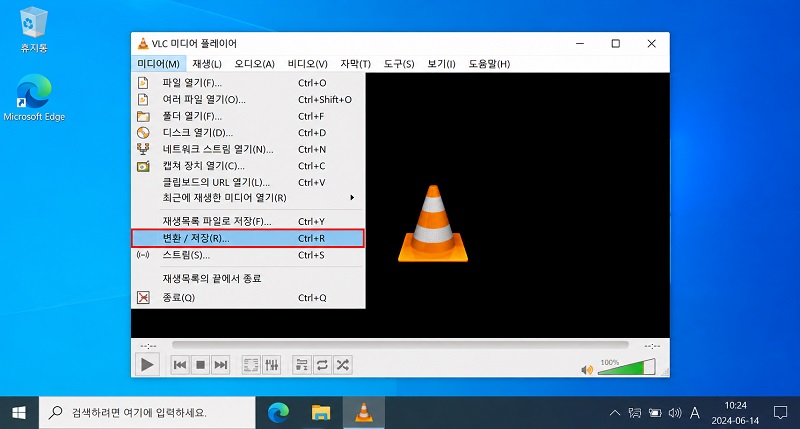Toggle the playlist view button

pos(302,365)
